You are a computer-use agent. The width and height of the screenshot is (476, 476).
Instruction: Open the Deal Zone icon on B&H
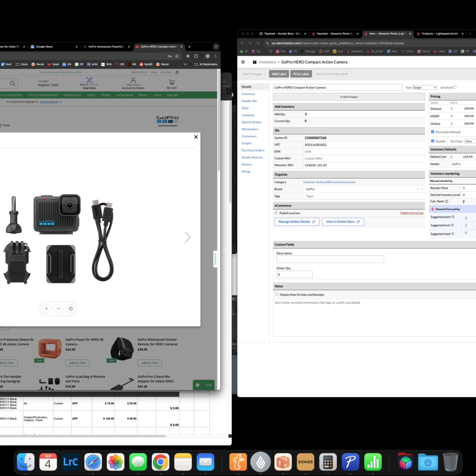(89, 80)
